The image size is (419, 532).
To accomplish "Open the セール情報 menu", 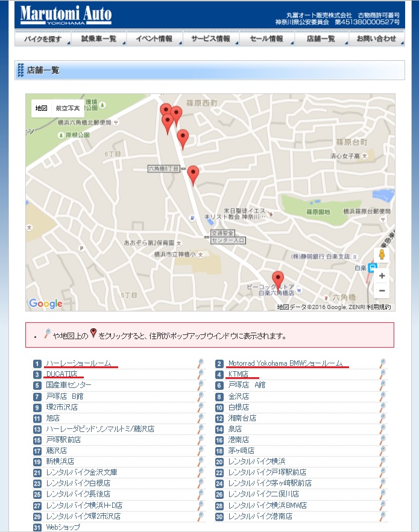I will click(x=267, y=39).
